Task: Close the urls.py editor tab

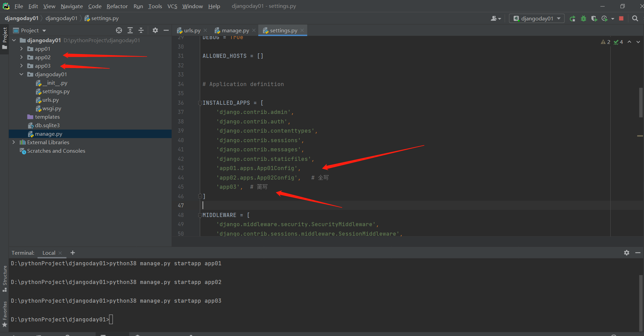Action: click(x=205, y=31)
